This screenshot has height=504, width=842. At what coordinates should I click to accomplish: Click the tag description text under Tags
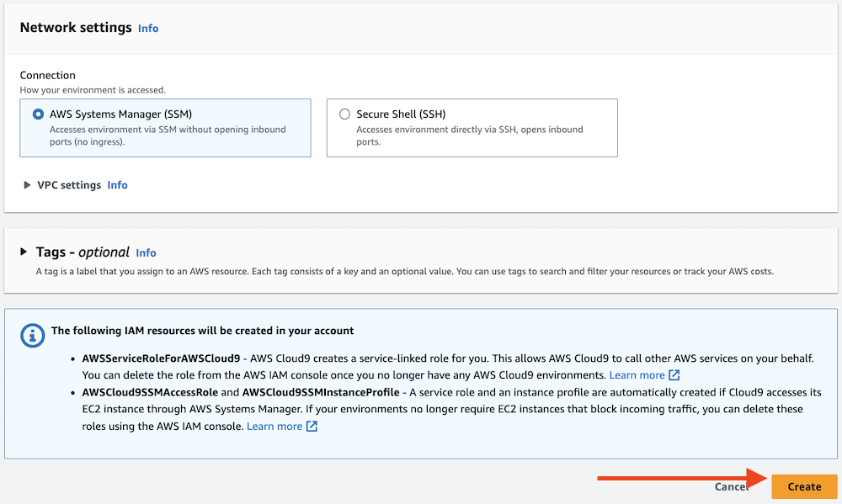[x=405, y=272]
